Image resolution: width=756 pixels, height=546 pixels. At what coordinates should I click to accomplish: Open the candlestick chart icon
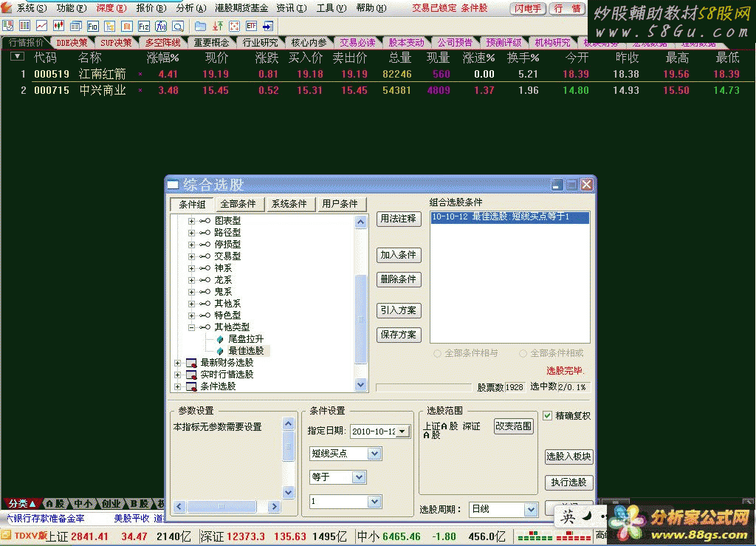click(x=58, y=26)
